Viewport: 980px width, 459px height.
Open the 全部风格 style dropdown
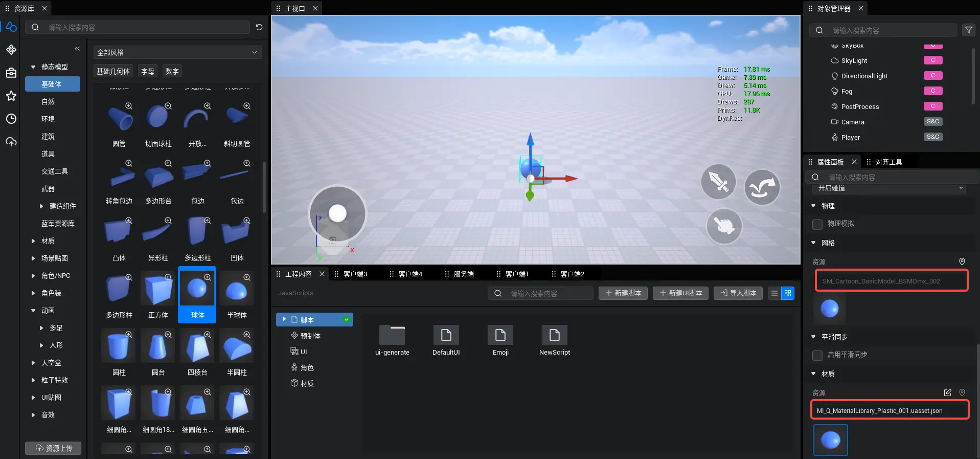click(x=177, y=52)
